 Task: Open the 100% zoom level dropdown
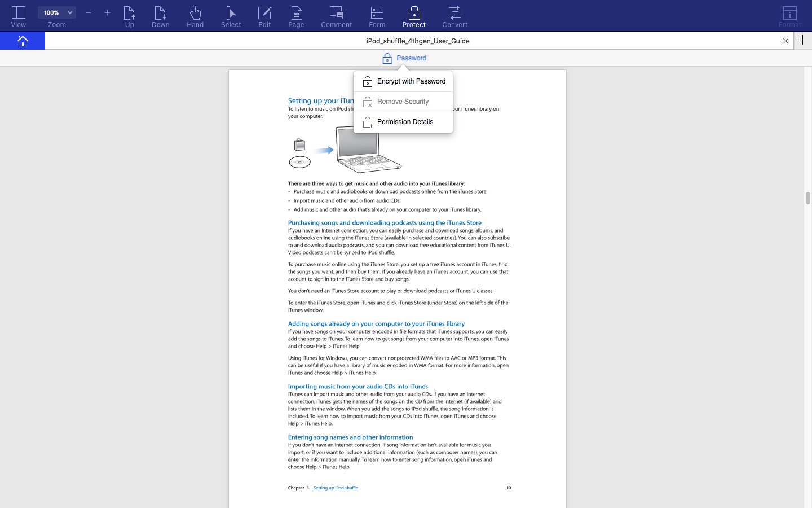pyautogui.click(x=57, y=12)
